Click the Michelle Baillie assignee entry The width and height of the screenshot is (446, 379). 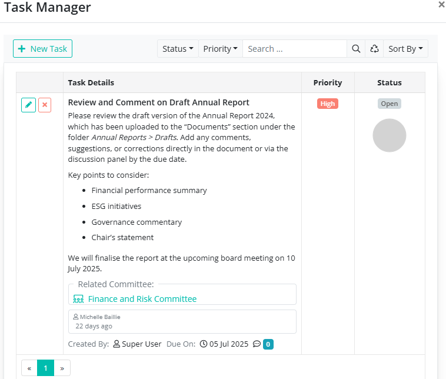click(97, 317)
